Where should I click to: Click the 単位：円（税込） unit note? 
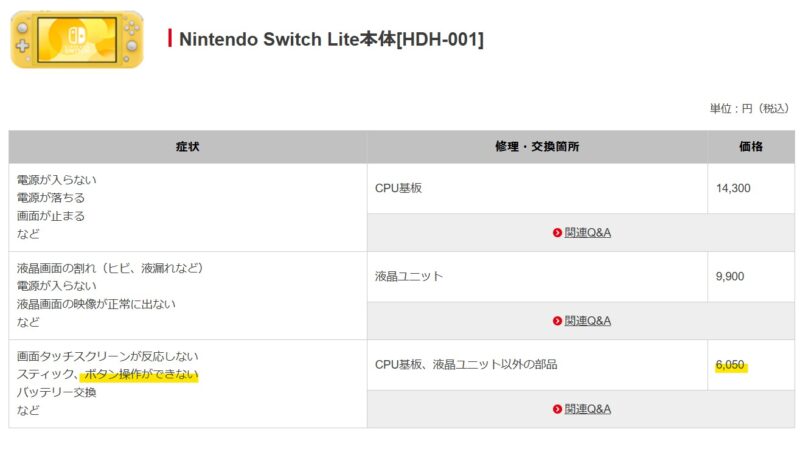(749, 109)
